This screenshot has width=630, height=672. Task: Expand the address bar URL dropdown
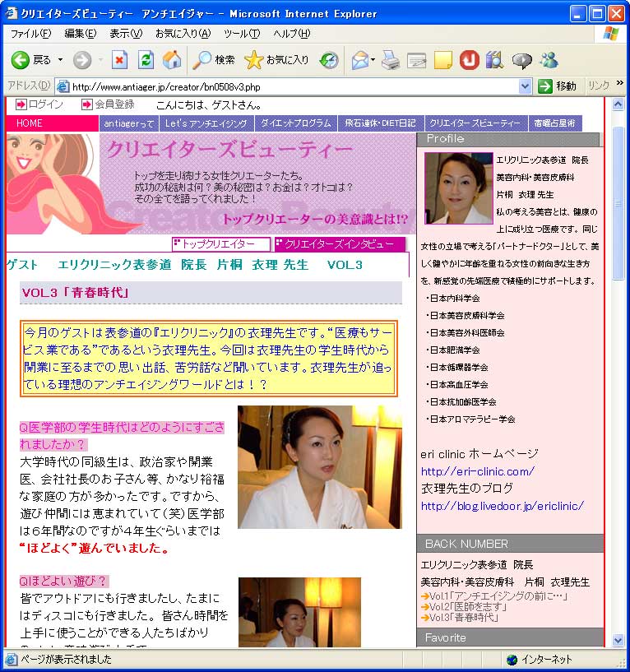tap(526, 86)
